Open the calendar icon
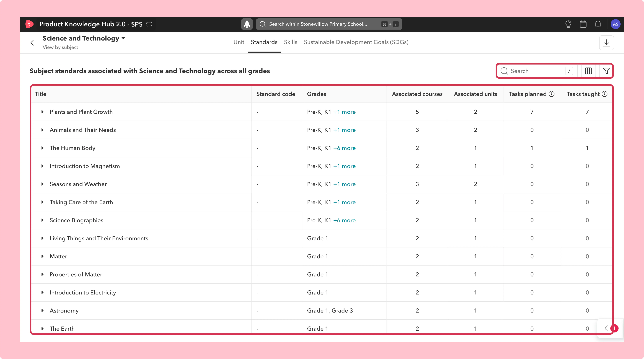 tap(583, 24)
